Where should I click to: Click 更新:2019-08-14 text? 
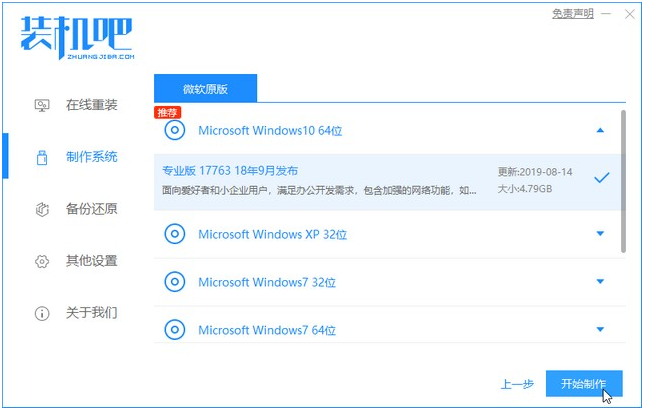535,172
